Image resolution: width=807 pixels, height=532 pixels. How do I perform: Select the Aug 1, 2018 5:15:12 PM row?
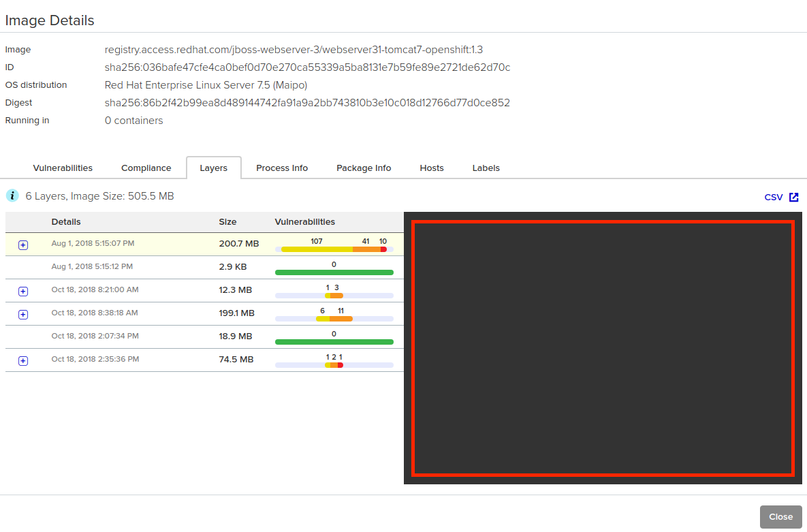[204, 267]
